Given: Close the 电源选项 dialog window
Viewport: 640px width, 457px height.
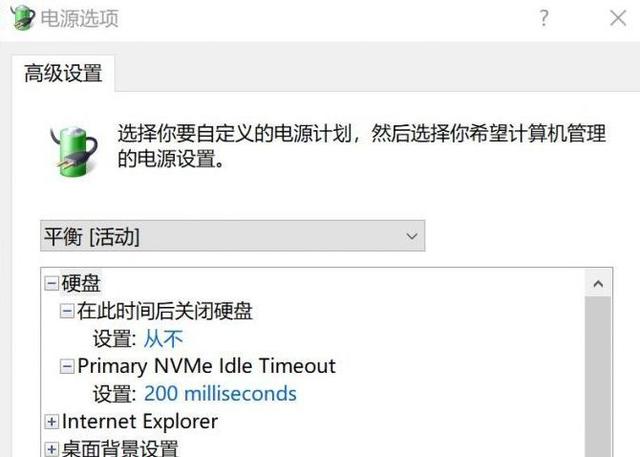Looking at the screenshot, I should (618, 18).
